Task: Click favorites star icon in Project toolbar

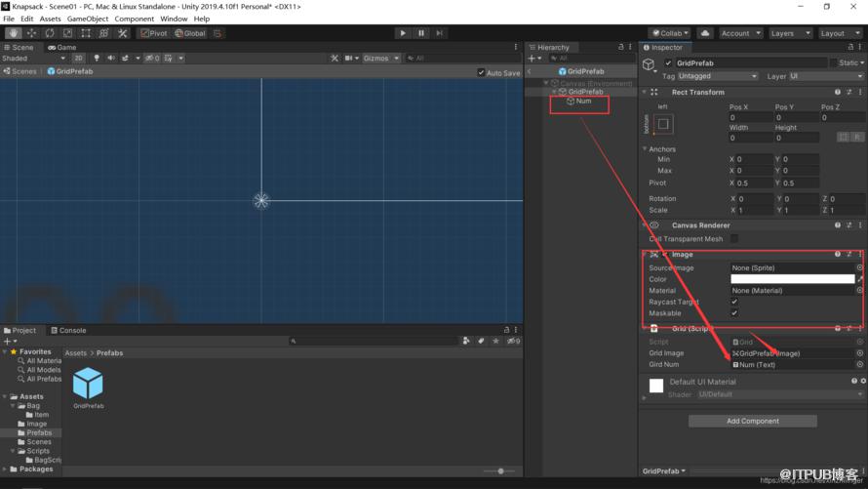Action: pyautogui.click(x=495, y=342)
